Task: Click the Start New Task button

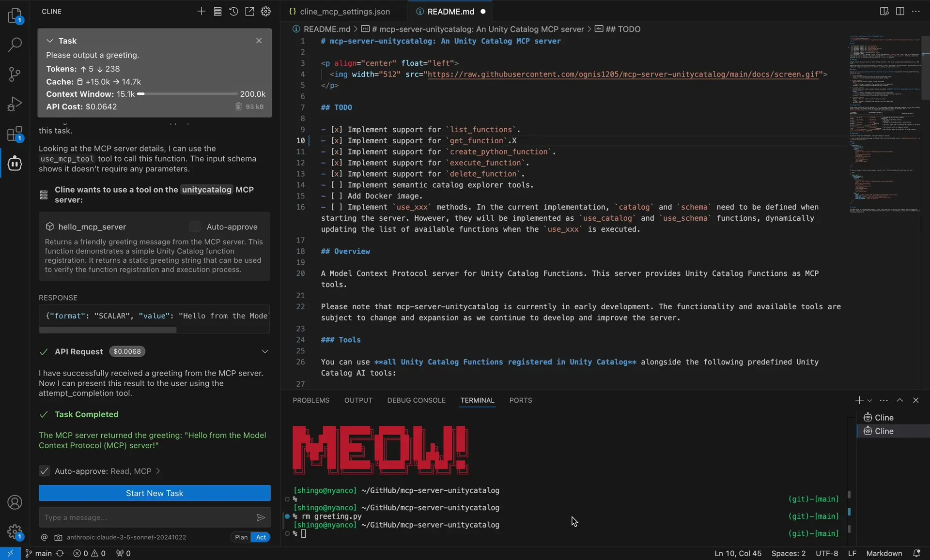Action: point(155,493)
